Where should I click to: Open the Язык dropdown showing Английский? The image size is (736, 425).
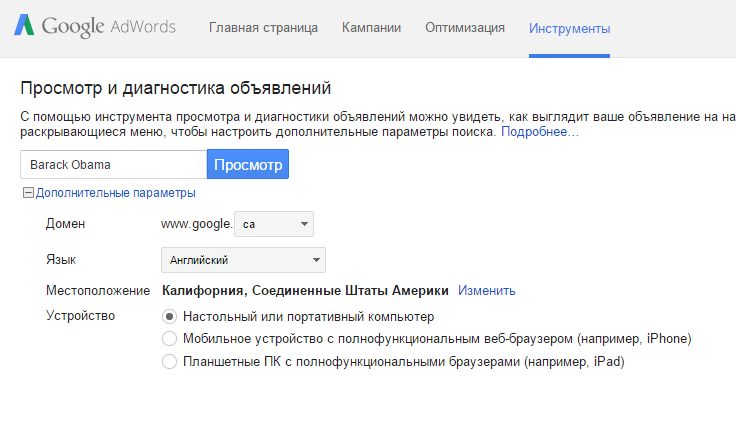[x=243, y=260]
